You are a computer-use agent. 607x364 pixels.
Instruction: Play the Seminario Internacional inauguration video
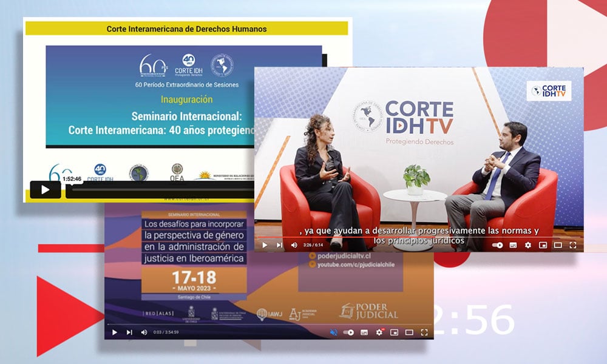coord(46,189)
